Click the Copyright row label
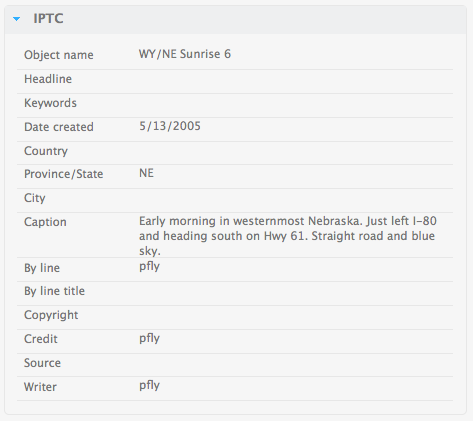 (x=51, y=315)
